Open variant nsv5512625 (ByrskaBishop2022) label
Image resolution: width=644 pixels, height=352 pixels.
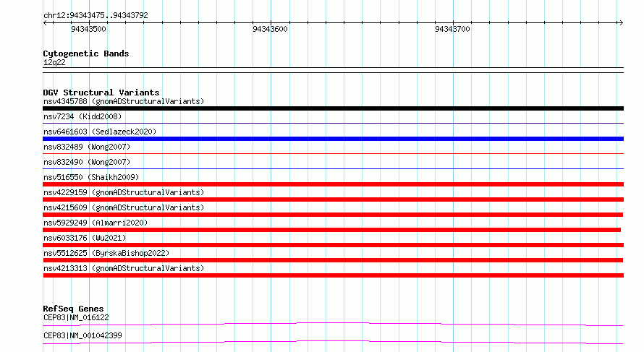point(106,253)
